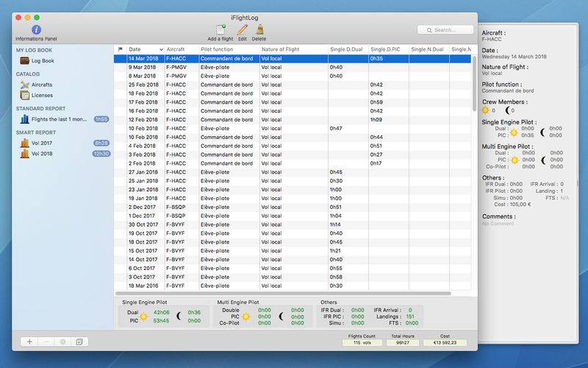Image resolution: width=588 pixels, height=368 pixels.
Task: Click the Multi Engine Pilot sun icon in summary
Action: coord(246,316)
